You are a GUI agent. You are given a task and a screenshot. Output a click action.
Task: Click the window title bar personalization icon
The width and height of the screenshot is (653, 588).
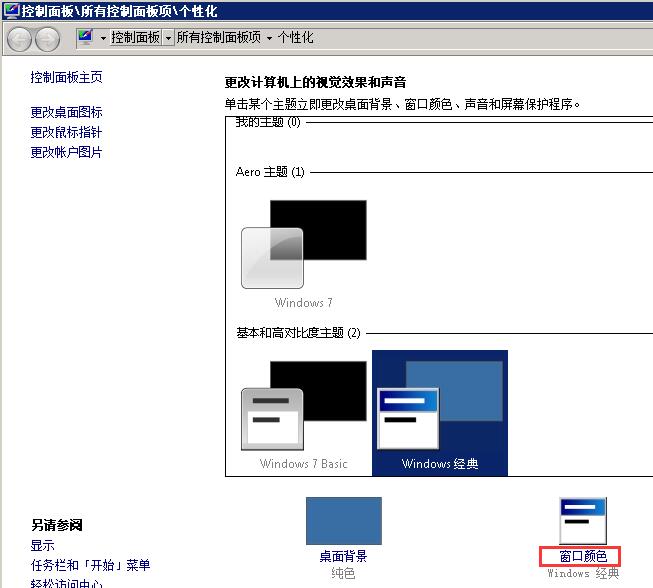click(x=11, y=10)
